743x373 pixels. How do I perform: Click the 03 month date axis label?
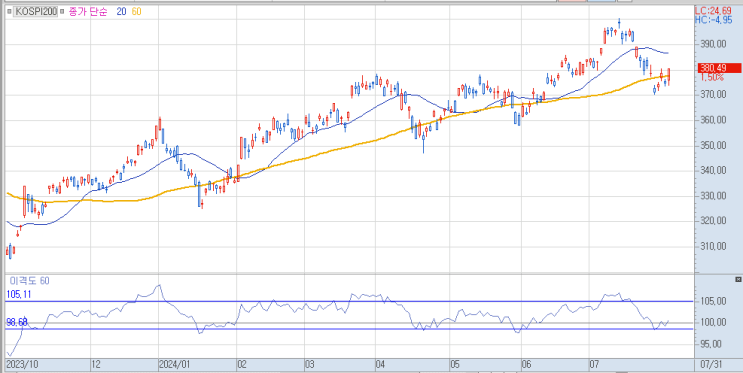point(310,365)
